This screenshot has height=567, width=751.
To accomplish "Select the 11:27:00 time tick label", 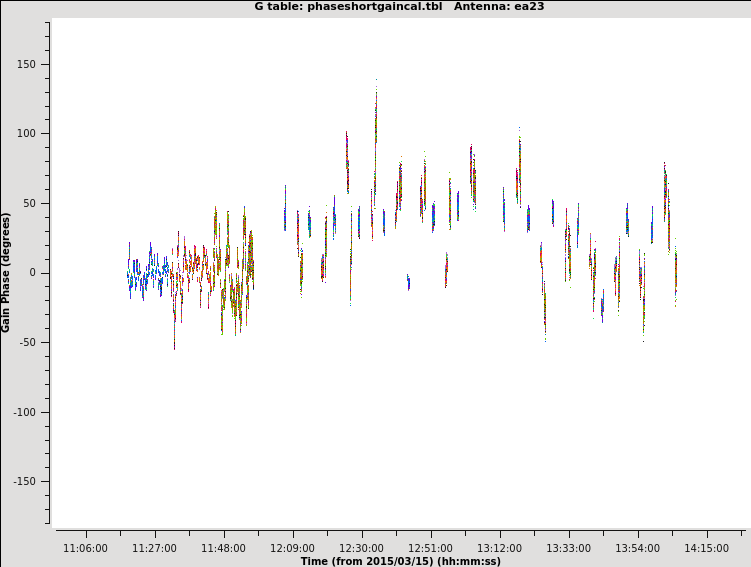I will (x=154, y=548).
